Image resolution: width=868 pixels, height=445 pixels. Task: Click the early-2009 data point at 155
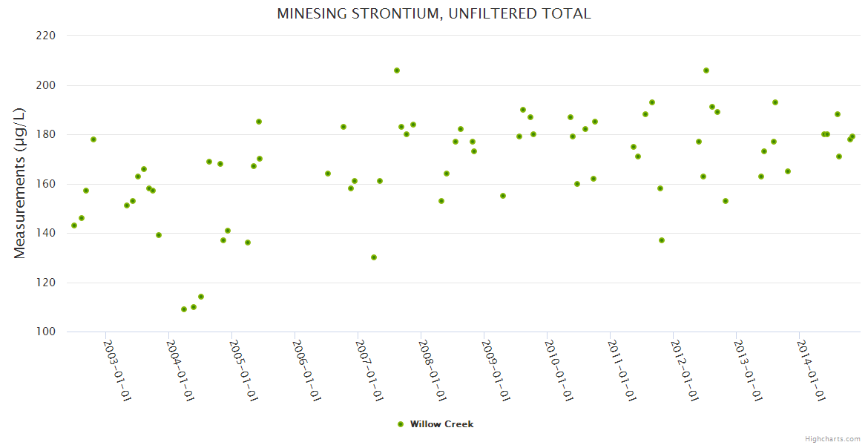503,196
